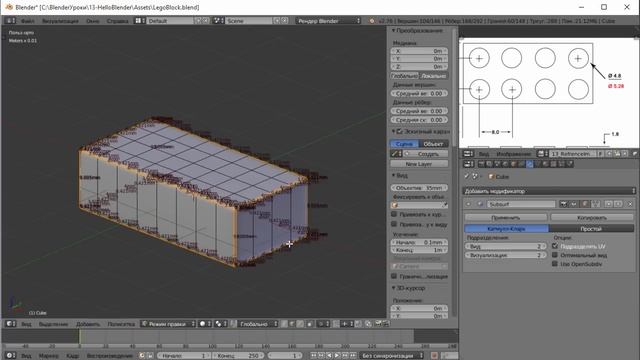This screenshot has width=640, height=360.
Task: Open the Маркер menu in timeline
Action: (49, 356)
